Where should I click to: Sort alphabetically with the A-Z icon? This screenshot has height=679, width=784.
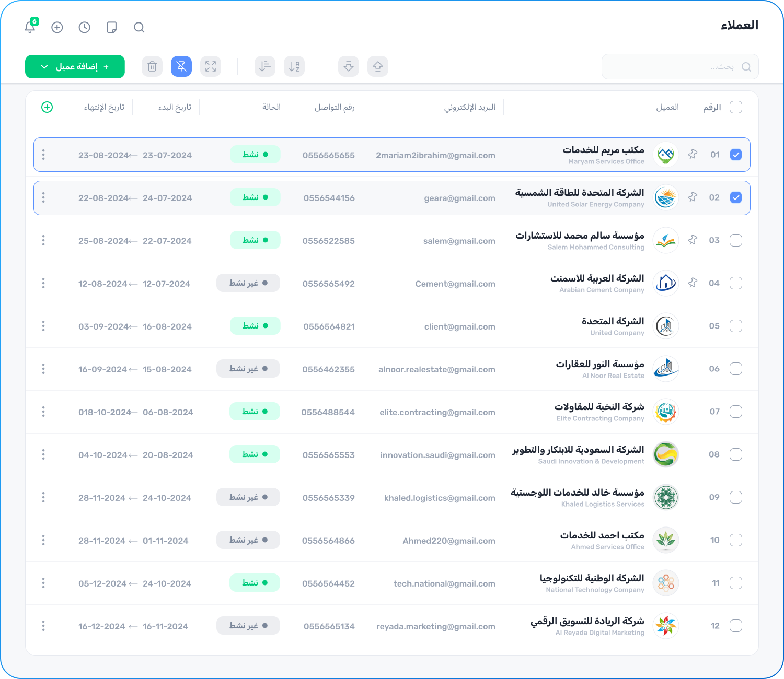pyautogui.click(x=294, y=66)
